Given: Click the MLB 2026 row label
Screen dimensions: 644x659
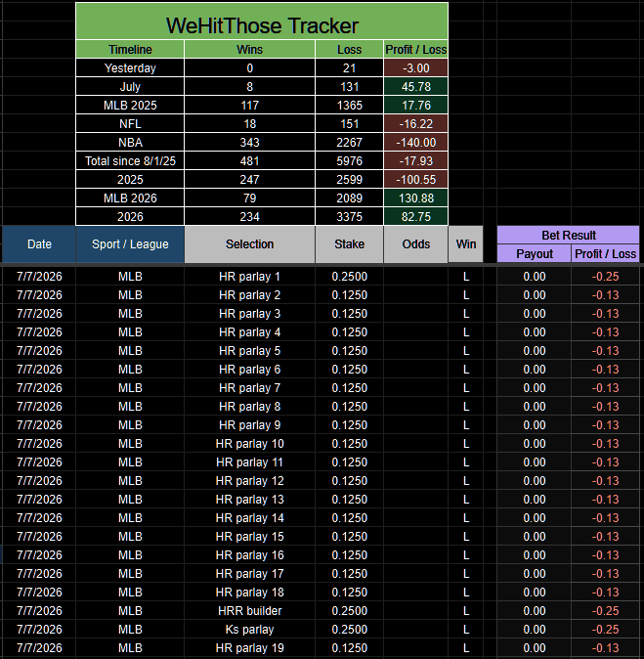Looking at the screenshot, I should point(130,198).
